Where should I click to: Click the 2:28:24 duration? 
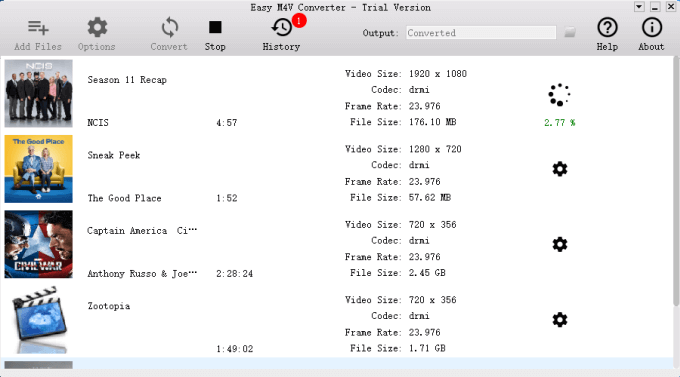pyautogui.click(x=235, y=274)
